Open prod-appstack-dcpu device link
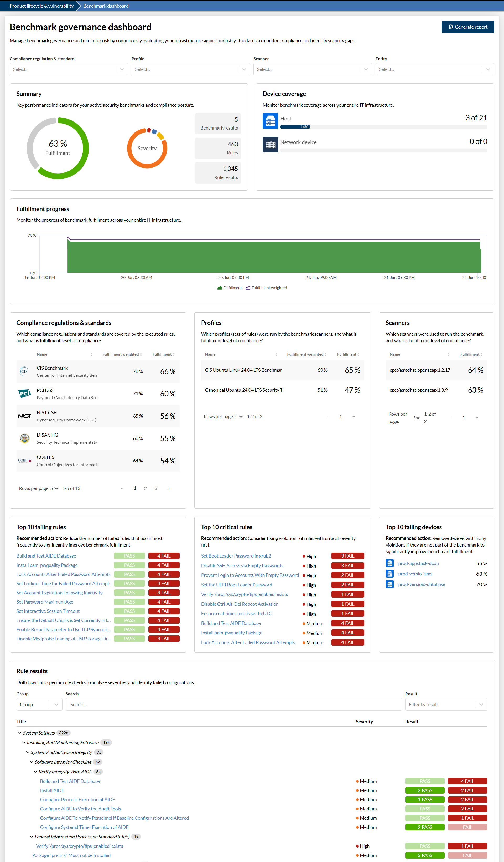This screenshot has height=862, width=504. coord(418,563)
